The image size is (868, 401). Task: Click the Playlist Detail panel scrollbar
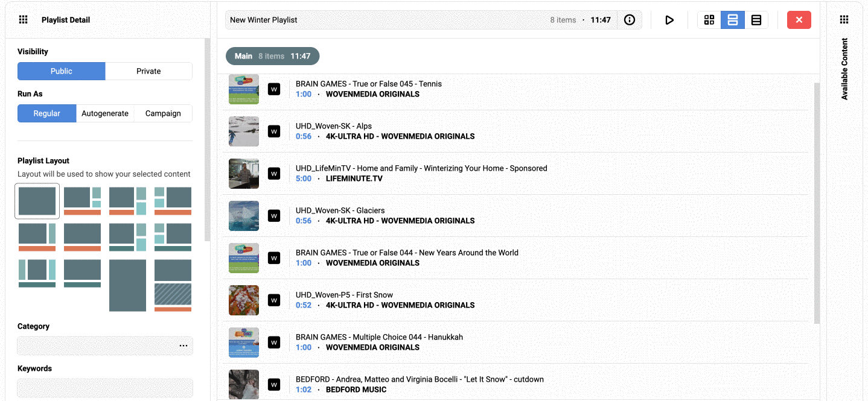(x=207, y=140)
